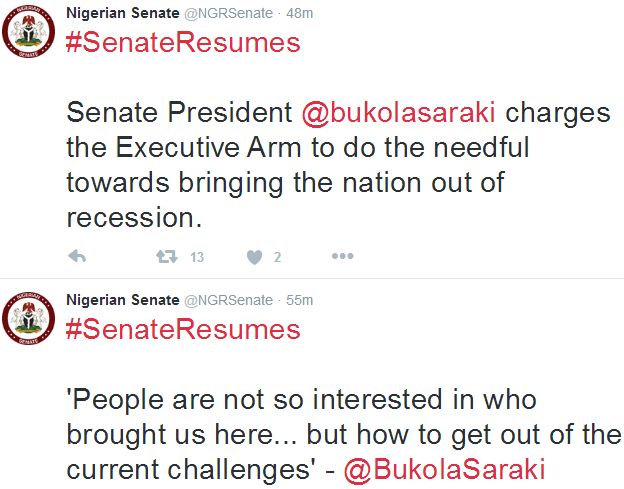
Task: Open the 48m timestamp permalink
Action: (x=300, y=13)
